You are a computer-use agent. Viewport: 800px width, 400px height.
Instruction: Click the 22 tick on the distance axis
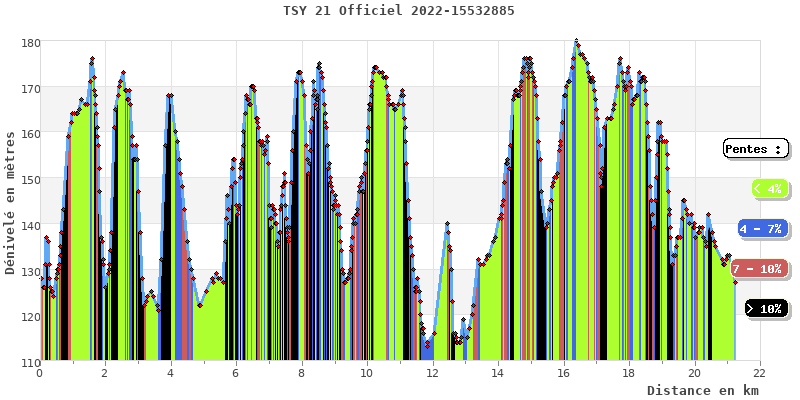[x=760, y=372]
